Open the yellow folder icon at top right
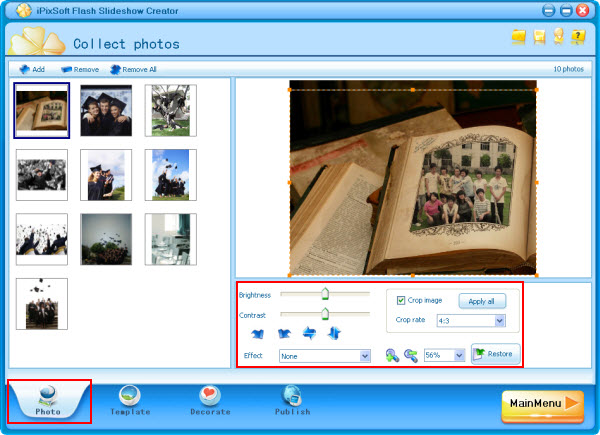 (x=519, y=37)
